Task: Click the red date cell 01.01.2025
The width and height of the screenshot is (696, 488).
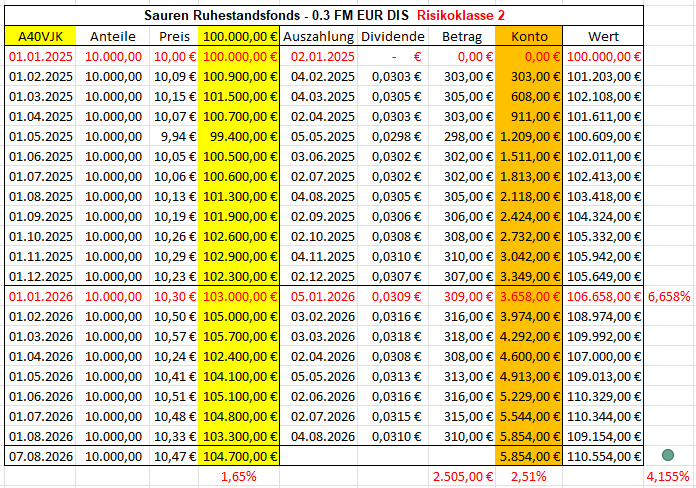Action: pyautogui.click(x=40, y=56)
